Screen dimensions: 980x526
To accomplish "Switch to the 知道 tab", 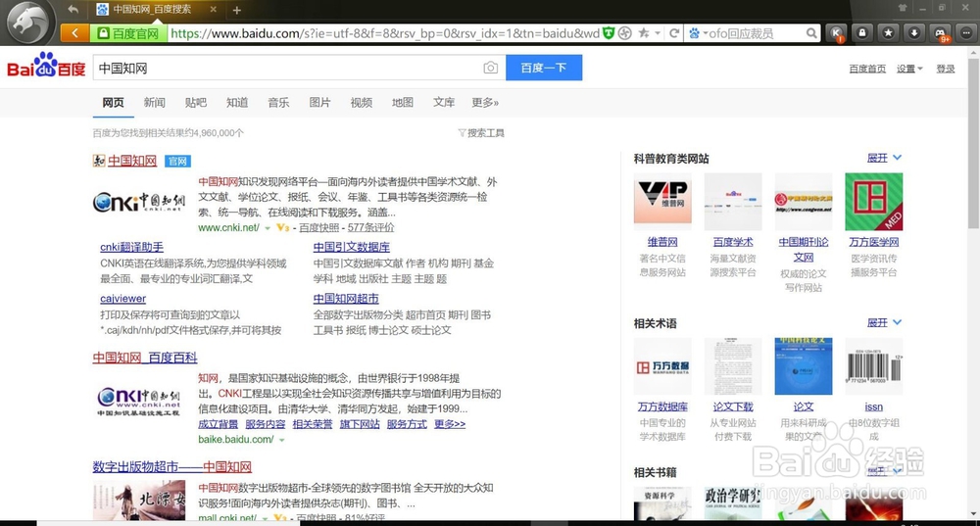I will (237, 103).
